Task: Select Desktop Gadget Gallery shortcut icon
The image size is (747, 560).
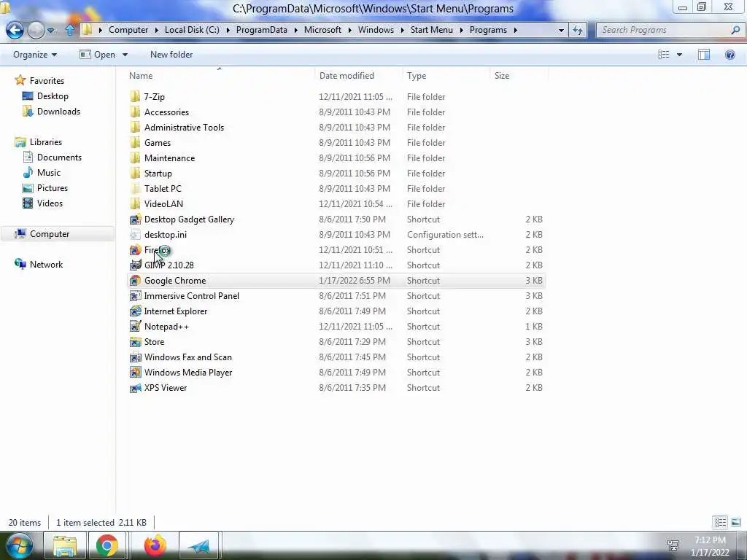Action: pos(135,219)
